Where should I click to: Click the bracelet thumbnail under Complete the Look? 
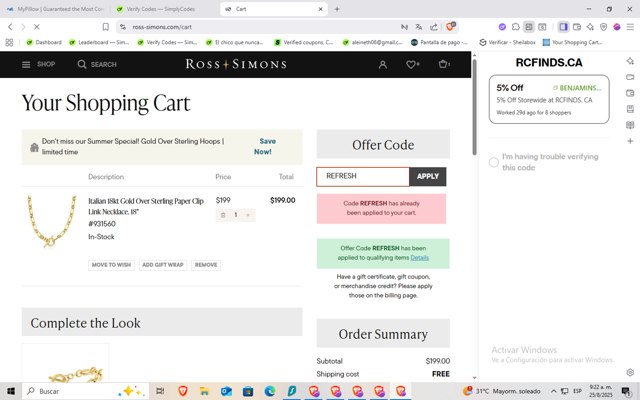click(x=65, y=365)
